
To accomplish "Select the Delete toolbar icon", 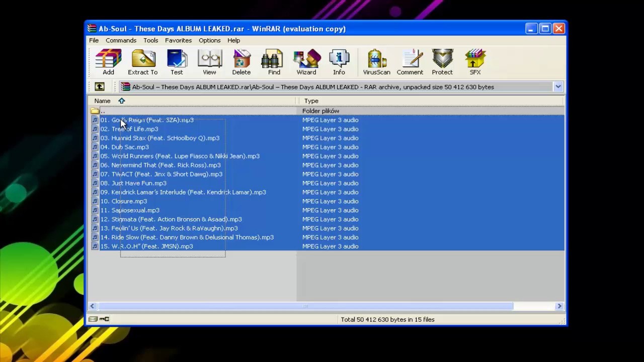I will tap(242, 62).
